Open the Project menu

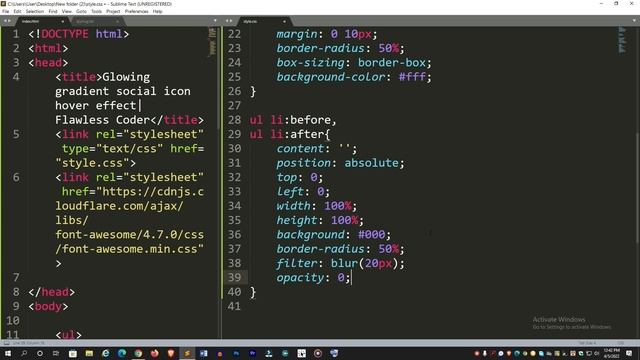[x=113, y=11]
